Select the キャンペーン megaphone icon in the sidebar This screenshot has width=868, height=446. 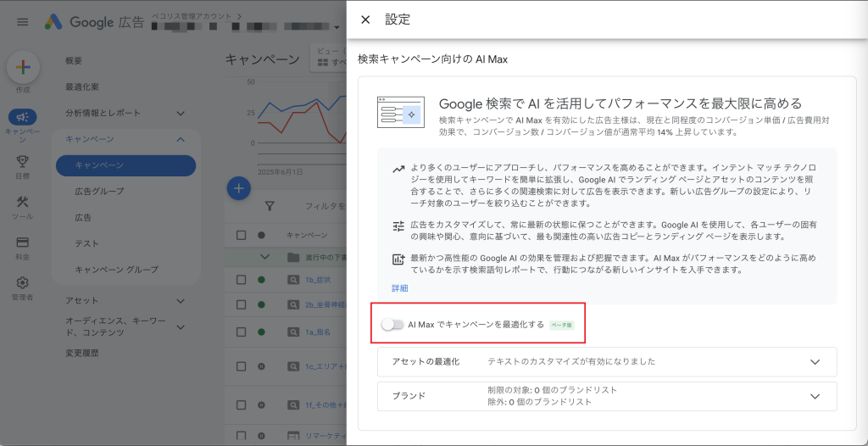pos(23,117)
